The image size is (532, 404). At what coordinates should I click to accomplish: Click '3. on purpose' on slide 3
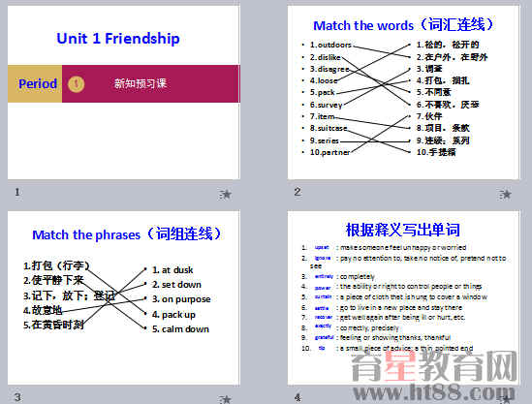click(181, 299)
